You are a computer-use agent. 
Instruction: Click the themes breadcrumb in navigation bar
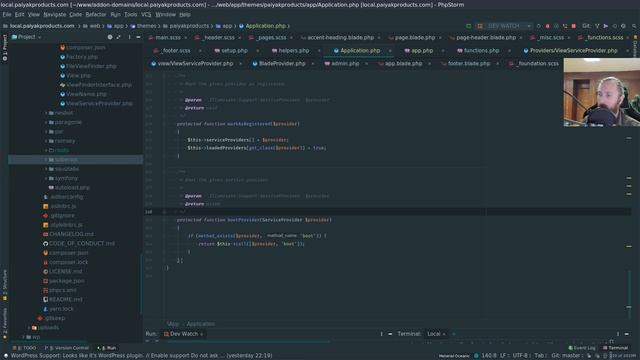tap(146, 26)
